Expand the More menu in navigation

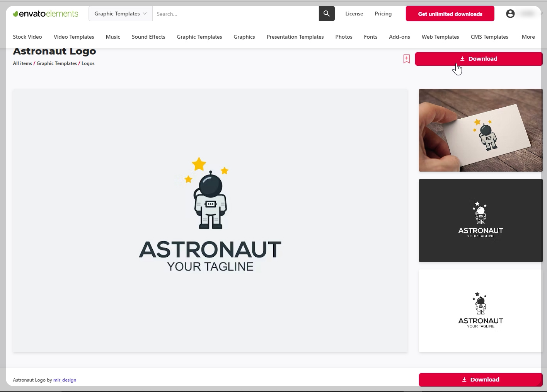(x=528, y=37)
